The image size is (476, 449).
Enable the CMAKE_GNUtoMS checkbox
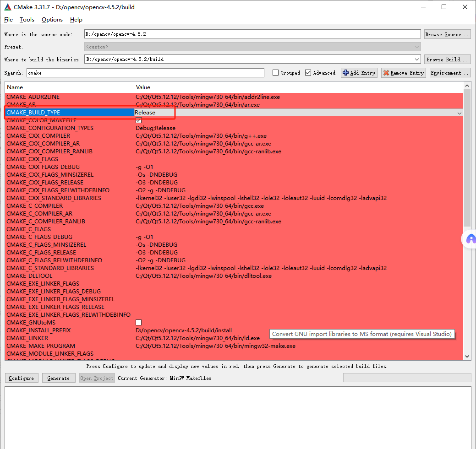click(x=138, y=323)
